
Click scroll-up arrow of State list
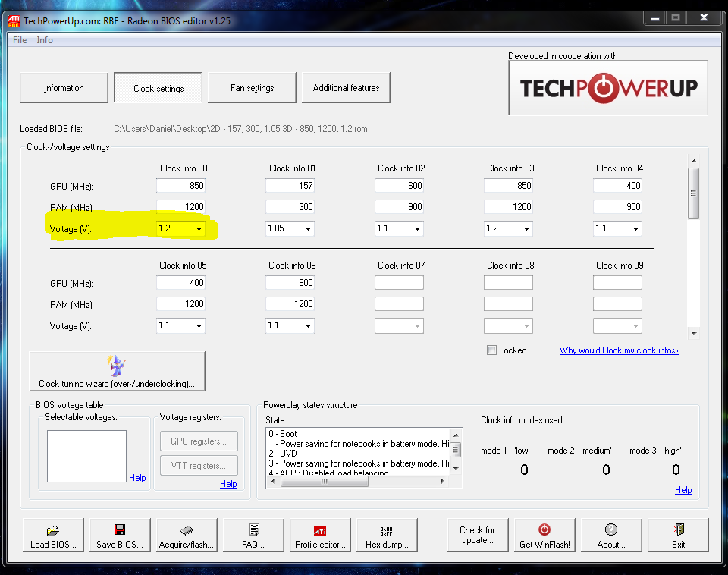pos(456,435)
